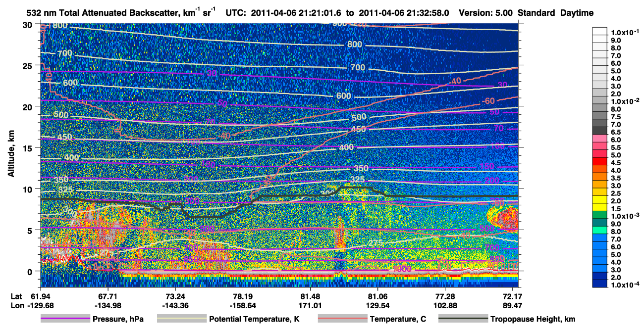Click longitude value 129.54

(378, 305)
